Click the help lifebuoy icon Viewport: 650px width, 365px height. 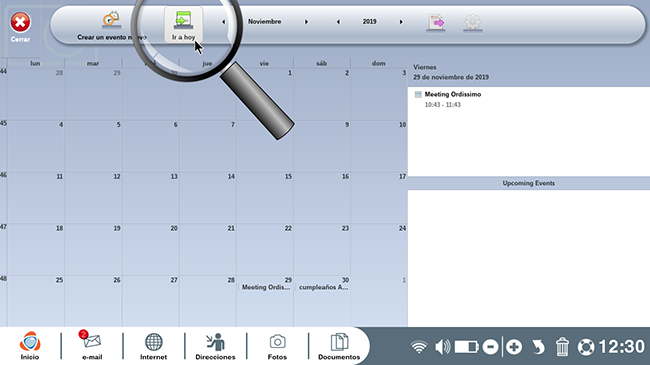(586, 347)
